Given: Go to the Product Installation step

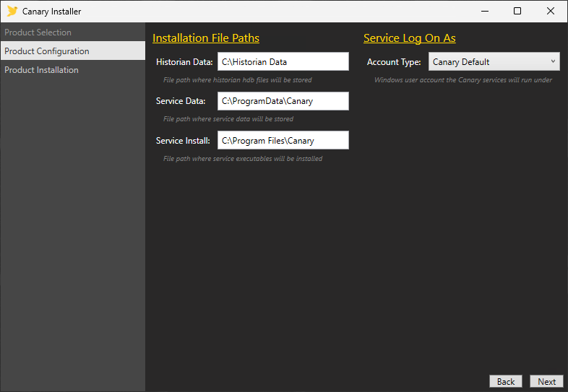Looking at the screenshot, I should click(x=72, y=70).
